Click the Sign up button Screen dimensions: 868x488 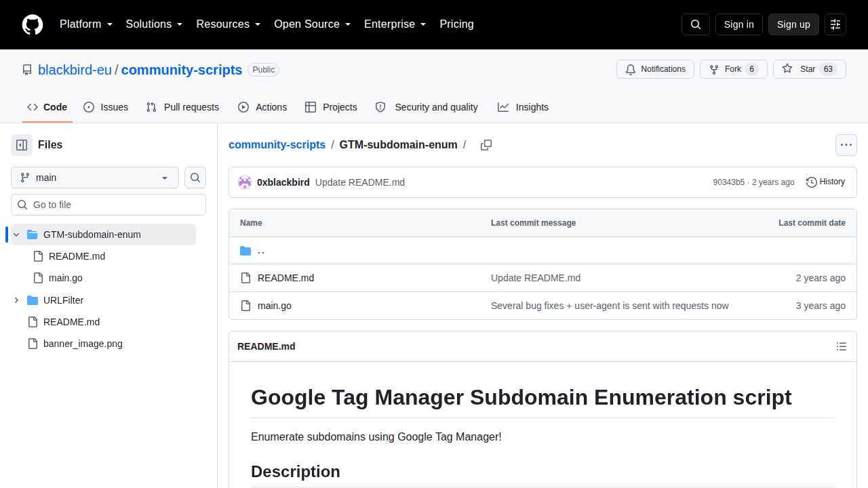[x=793, y=24]
